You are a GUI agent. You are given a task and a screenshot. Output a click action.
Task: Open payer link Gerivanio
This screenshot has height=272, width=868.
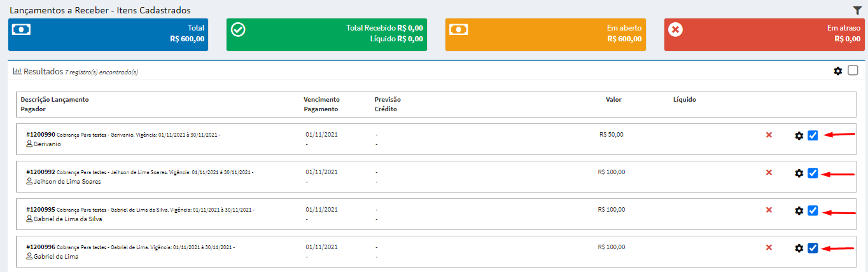(x=47, y=144)
